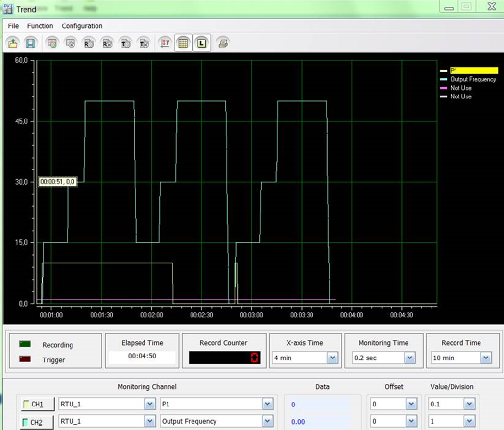504x430 pixels.
Task: Open the Configuration menu
Action: point(82,26)
